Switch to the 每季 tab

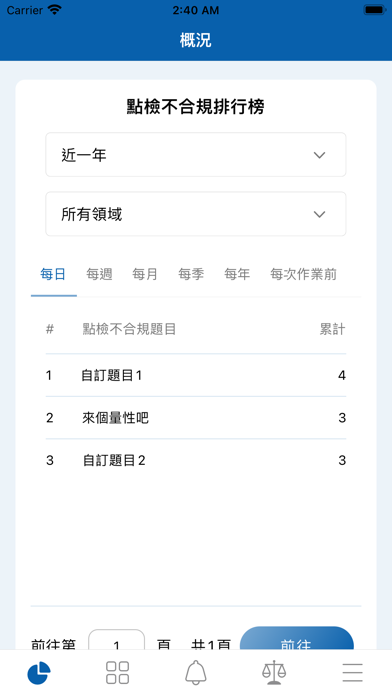(191, 274)
